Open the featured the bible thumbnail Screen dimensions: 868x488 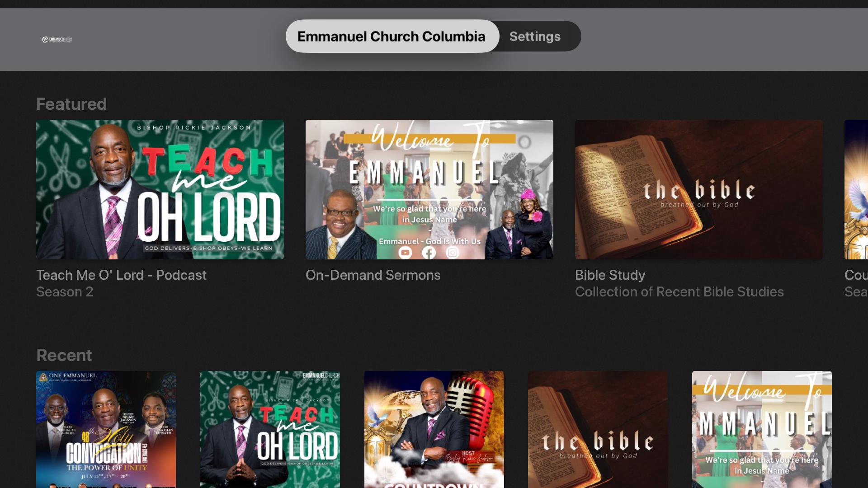pos(699,189)
